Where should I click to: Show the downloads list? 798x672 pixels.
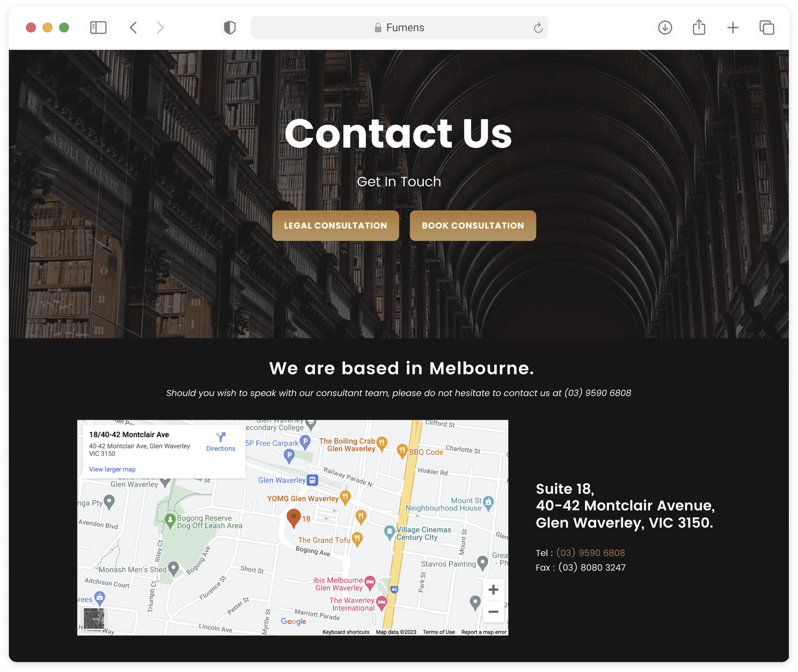pyautogui.click(x=665, y=27)
